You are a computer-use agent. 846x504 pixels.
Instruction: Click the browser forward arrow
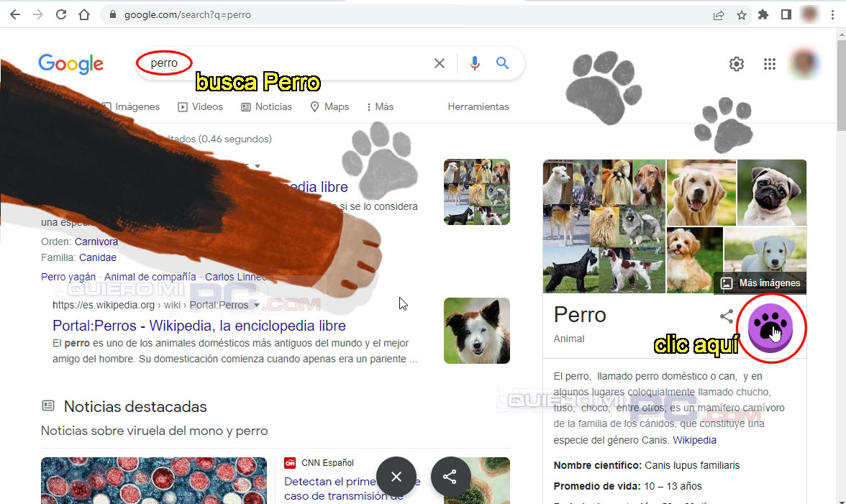pyautogui.click(x=37, y=14)
